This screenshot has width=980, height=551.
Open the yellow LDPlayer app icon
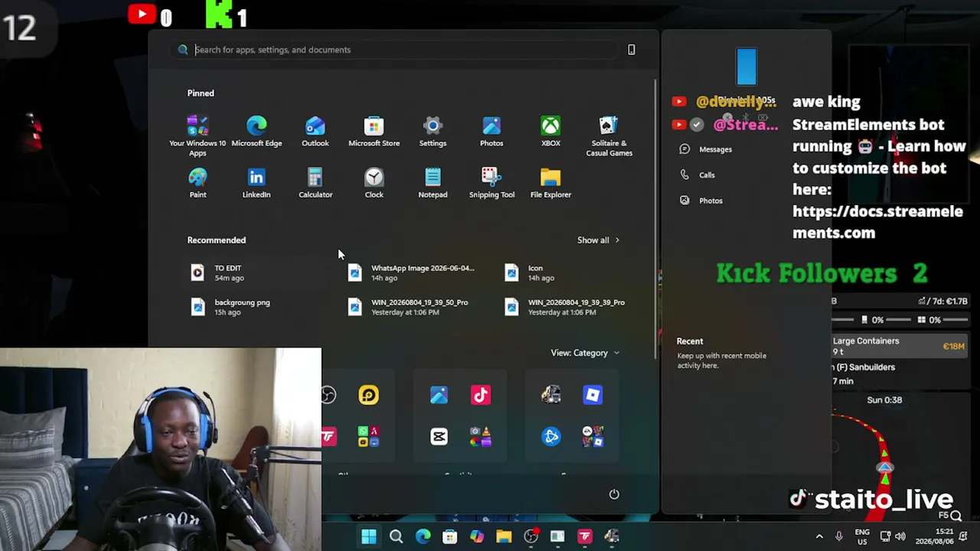368,395
